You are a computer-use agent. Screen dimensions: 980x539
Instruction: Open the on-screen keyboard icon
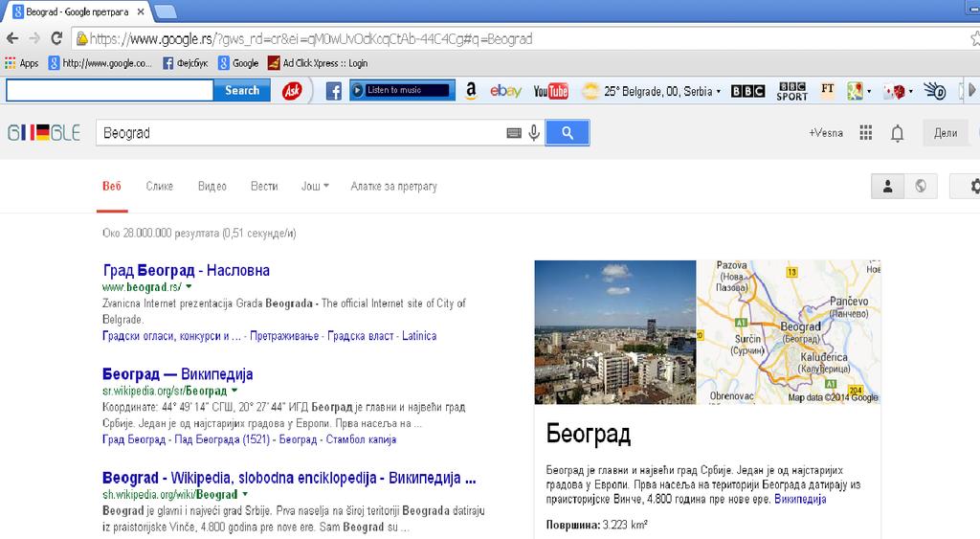(514, 132)
